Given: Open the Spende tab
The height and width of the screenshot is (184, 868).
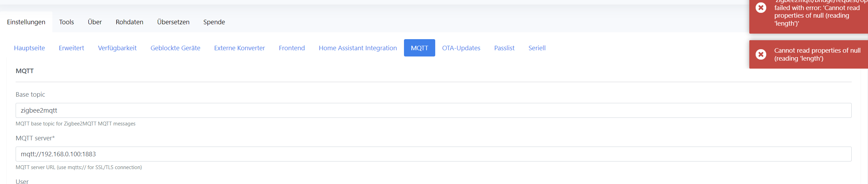Looking at the screenshot, I should [214, 22].
